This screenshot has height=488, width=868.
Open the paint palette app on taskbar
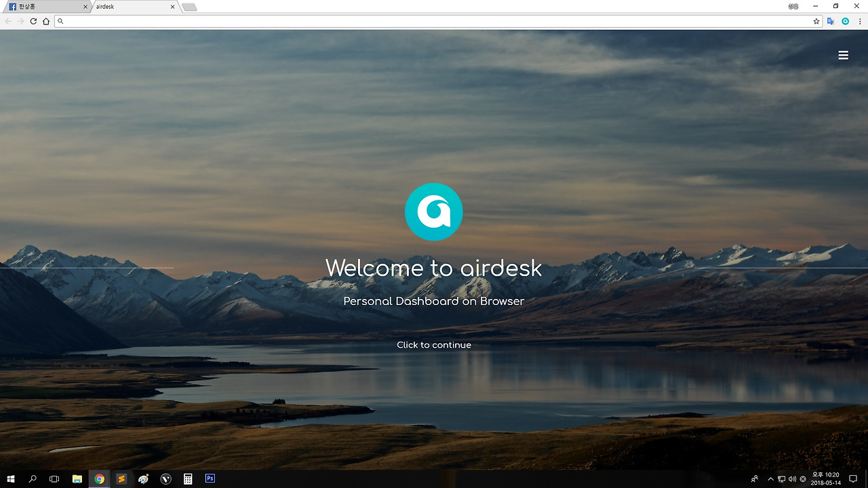[144, 479]
